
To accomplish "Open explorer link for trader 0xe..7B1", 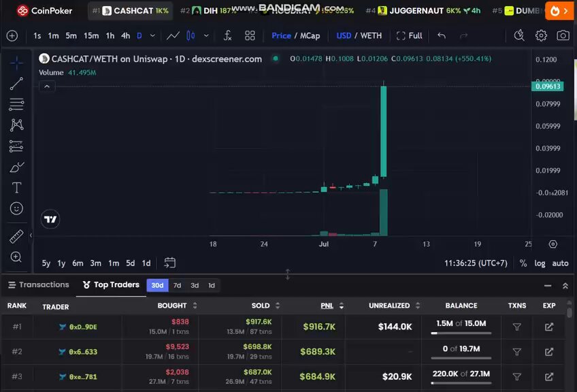I will pyautogui.click(x=549, y=377).
